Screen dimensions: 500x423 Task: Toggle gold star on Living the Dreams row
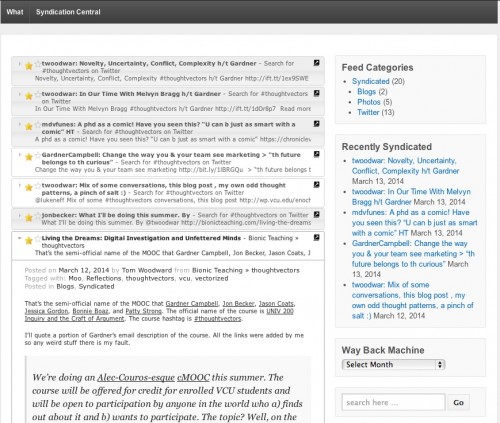click(x=29, y=240)
